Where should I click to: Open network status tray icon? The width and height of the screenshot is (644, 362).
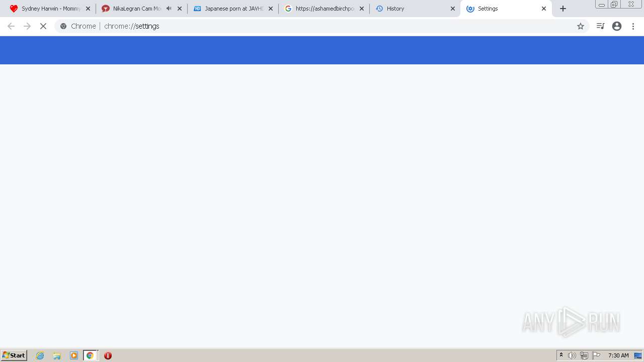point(584,355)
